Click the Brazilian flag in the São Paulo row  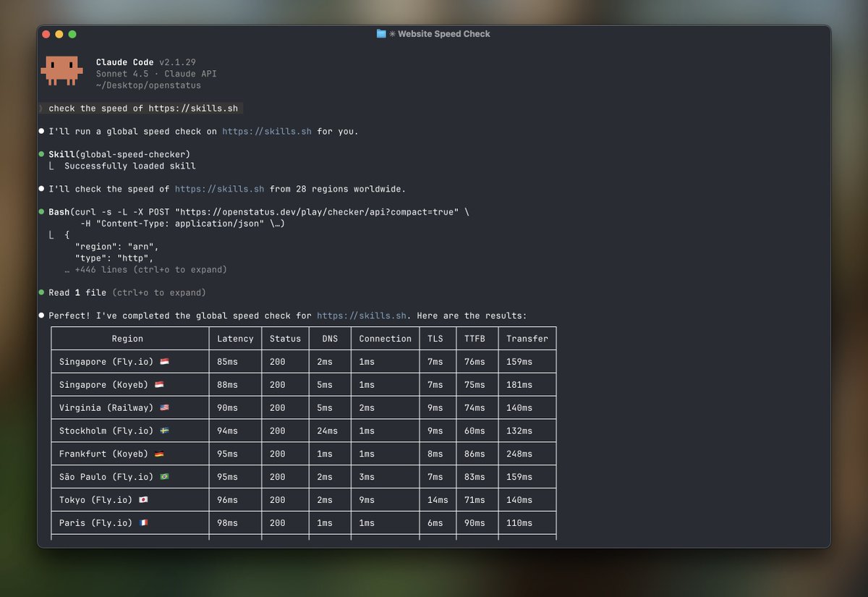click(164, 477)
